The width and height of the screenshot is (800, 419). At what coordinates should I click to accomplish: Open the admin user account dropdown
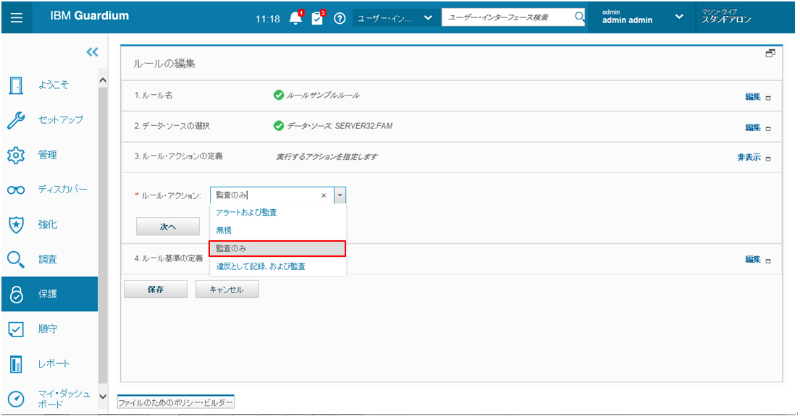coord(680,17)
